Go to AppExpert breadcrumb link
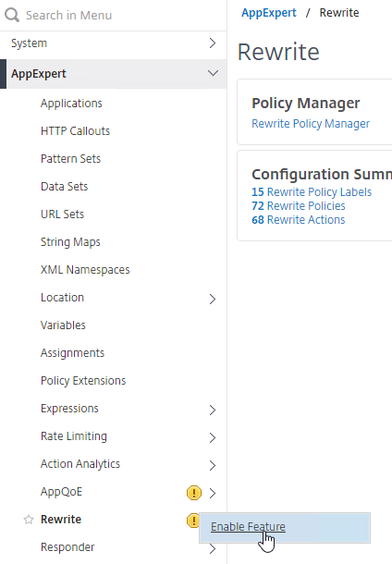Viewport: 392px width, 564px height. pyautogui.click(x=269, y=13)
